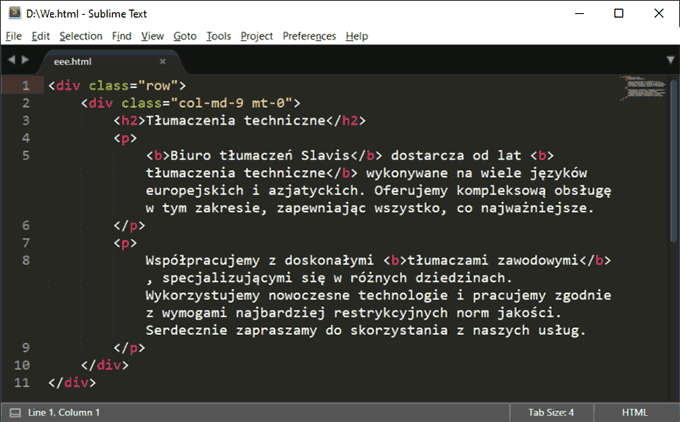Go to next tab with right arrow

pos(25,59)
